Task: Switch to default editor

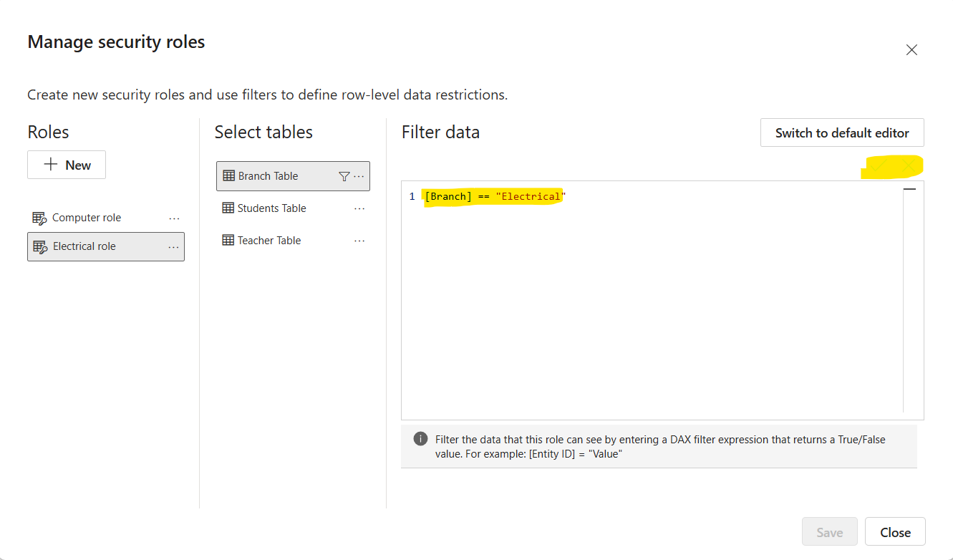Action: (x=842, y=133)
